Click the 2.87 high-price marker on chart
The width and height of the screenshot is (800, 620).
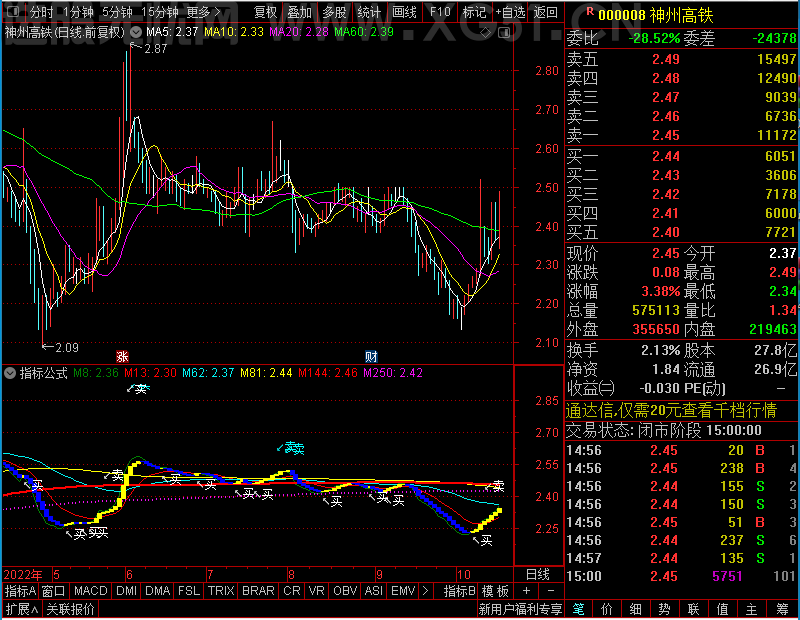(156, 48)
